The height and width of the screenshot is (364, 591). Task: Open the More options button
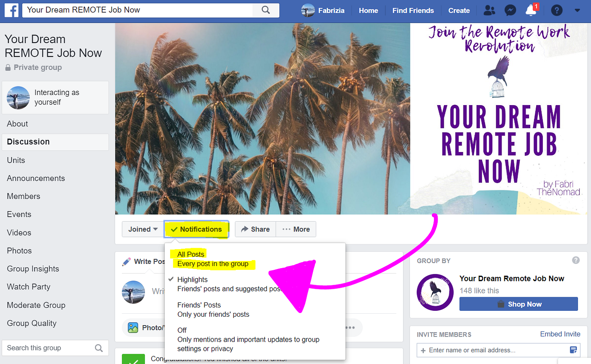(x=296, y=229)
